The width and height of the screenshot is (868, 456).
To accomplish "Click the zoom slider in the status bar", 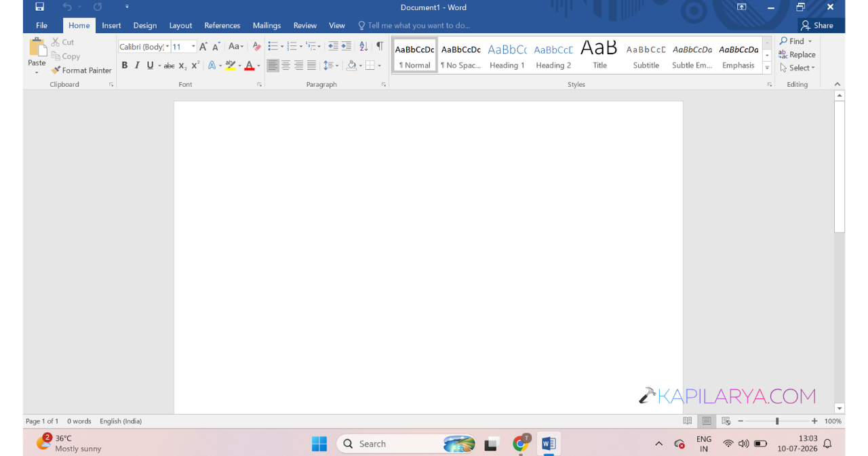I will [776, 421].
